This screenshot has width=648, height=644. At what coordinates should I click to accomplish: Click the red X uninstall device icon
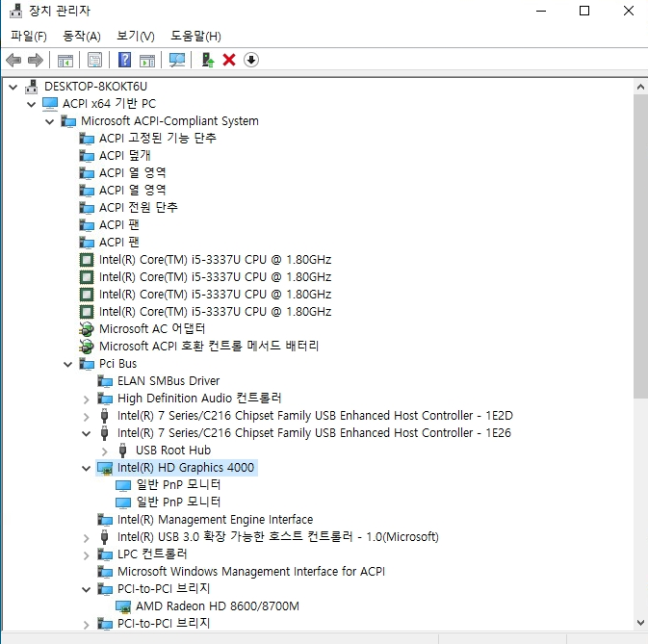click(229, 60)
